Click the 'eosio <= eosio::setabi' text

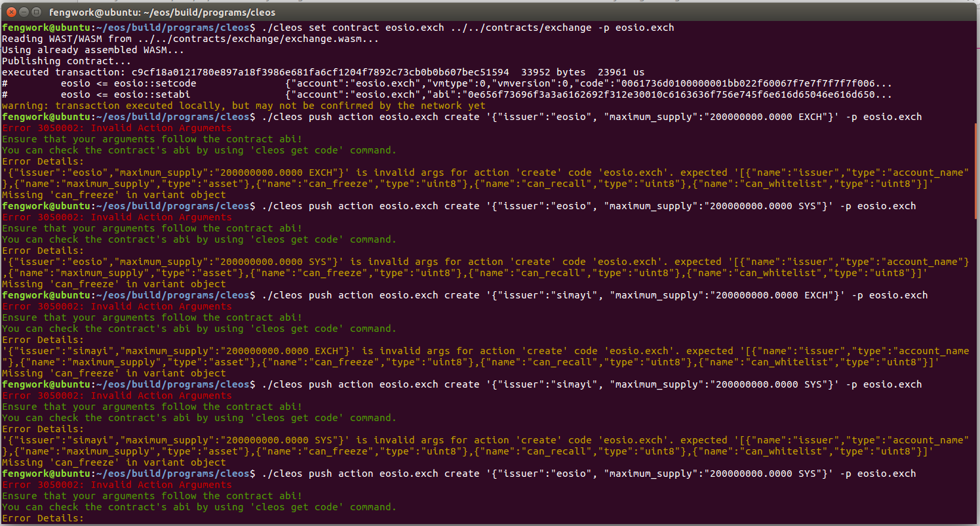[x=125, y=94]
